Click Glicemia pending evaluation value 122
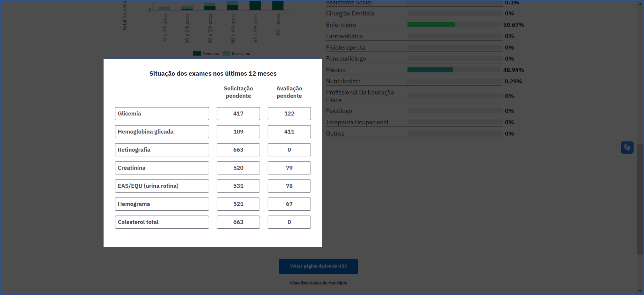Screen dimensions: 644x295 point(289,114)
